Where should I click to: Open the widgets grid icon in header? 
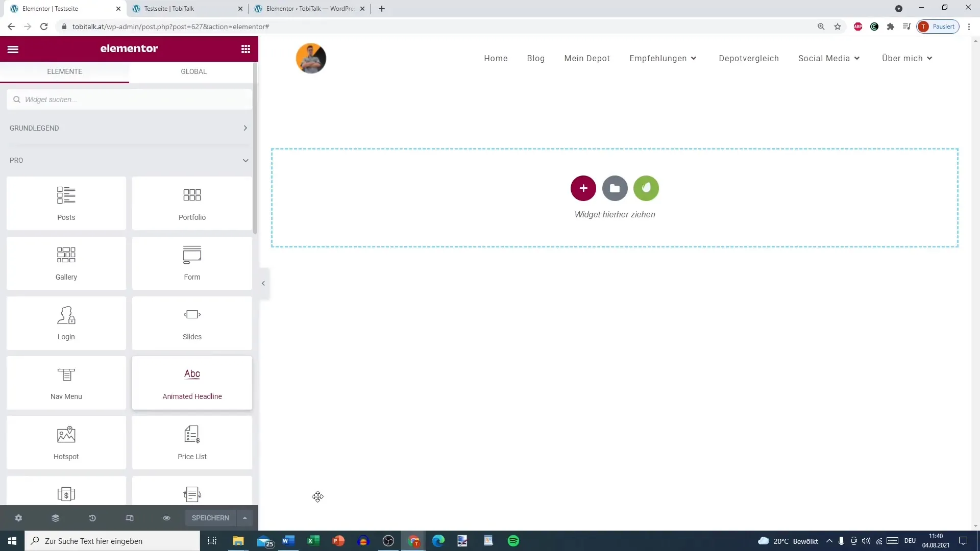pos(246,49)
